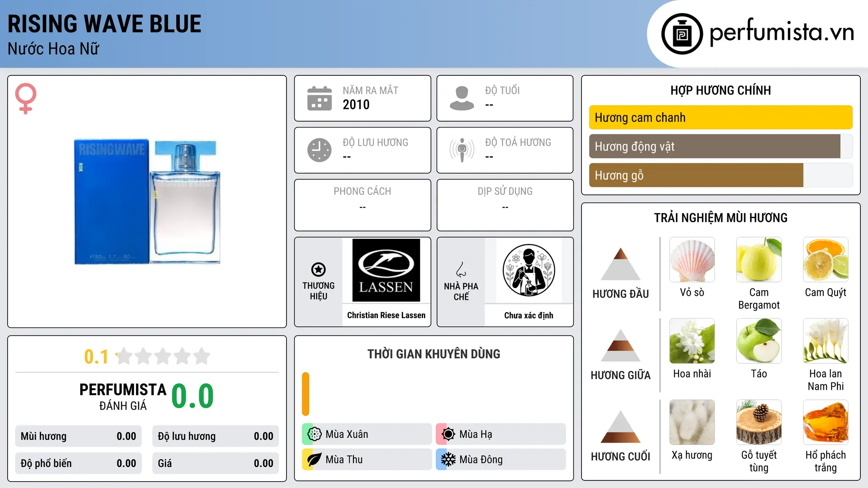The image size is (868, 488).
Task: Click the Mùi hương 0.00 score row
Action: click(78, 436)
